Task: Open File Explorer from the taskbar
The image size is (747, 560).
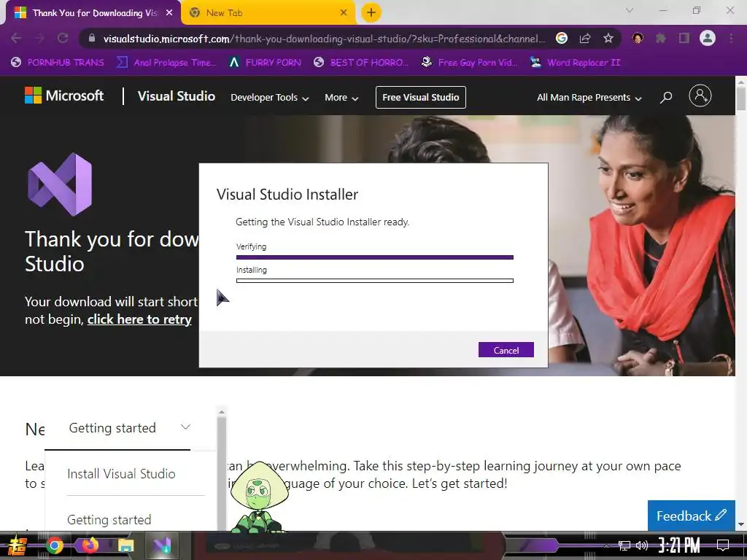Action: click(125, 546)
